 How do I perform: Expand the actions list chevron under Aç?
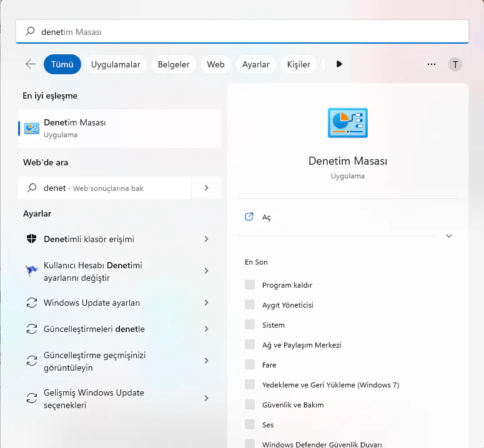point(448,236)
